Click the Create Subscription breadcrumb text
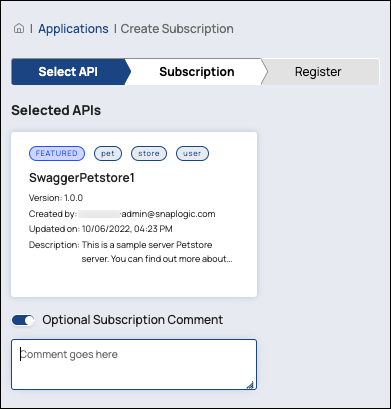The height and width of the screenshot is (409, 391). pyautogui.click(x=177, y=29)
